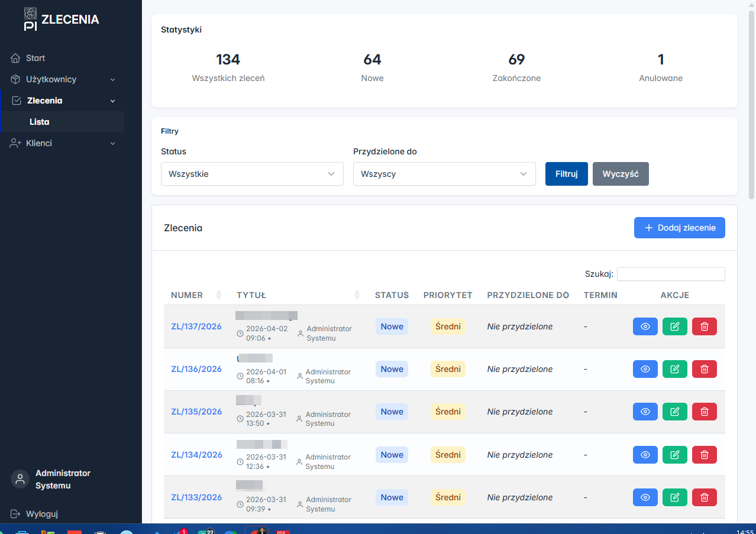Click the Szukaj search input field

click(x=670, y=274)
